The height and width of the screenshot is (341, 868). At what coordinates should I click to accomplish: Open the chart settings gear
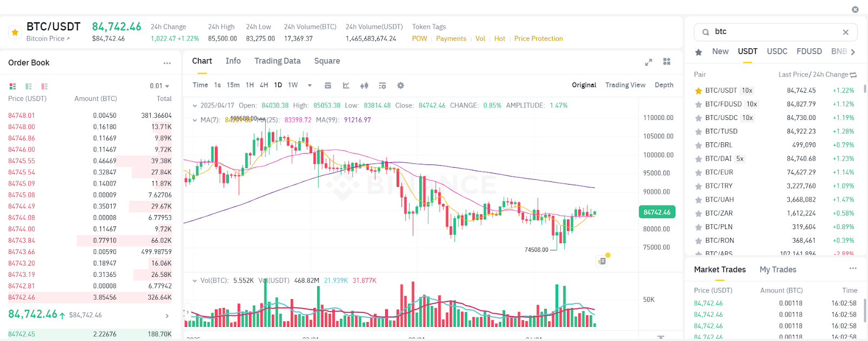[x=400, y=85]
